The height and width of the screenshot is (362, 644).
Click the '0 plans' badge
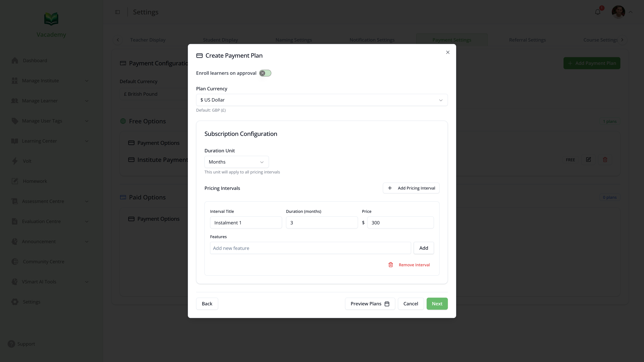click(609, 197)
